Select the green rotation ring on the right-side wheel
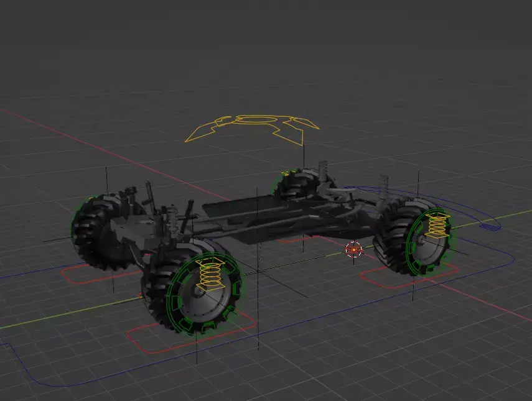Viewport: 532px width, 401px height. [429, 241]
